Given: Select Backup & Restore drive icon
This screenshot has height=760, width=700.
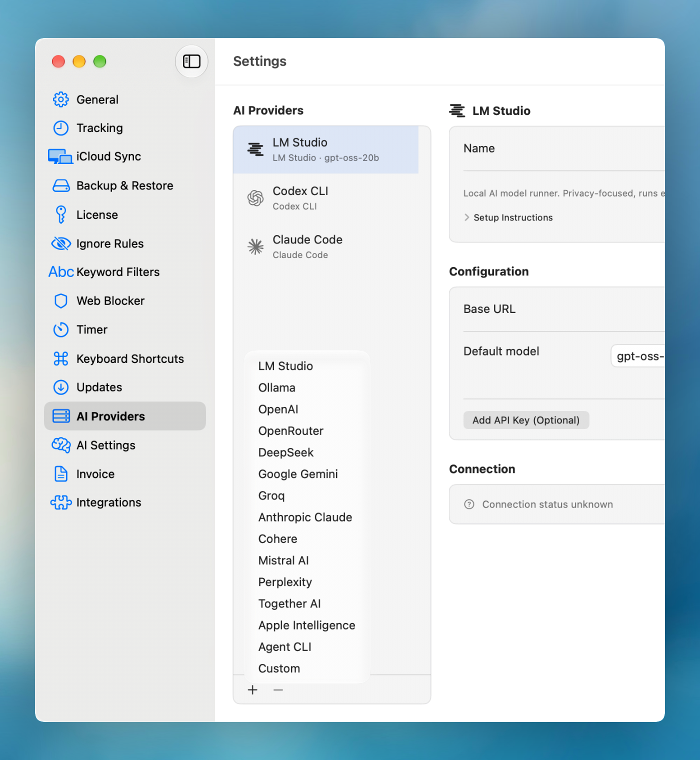Looking at the screenshot, I should click(61, 185).
